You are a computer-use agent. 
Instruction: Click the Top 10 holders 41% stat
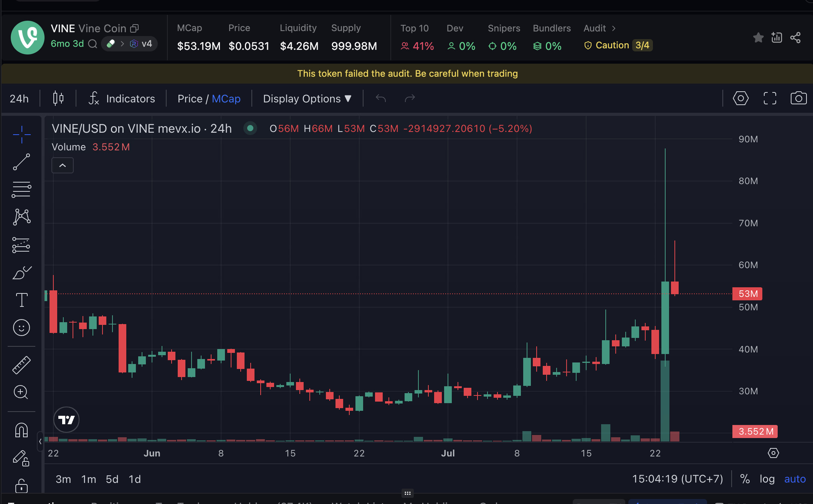coord(417,38)
